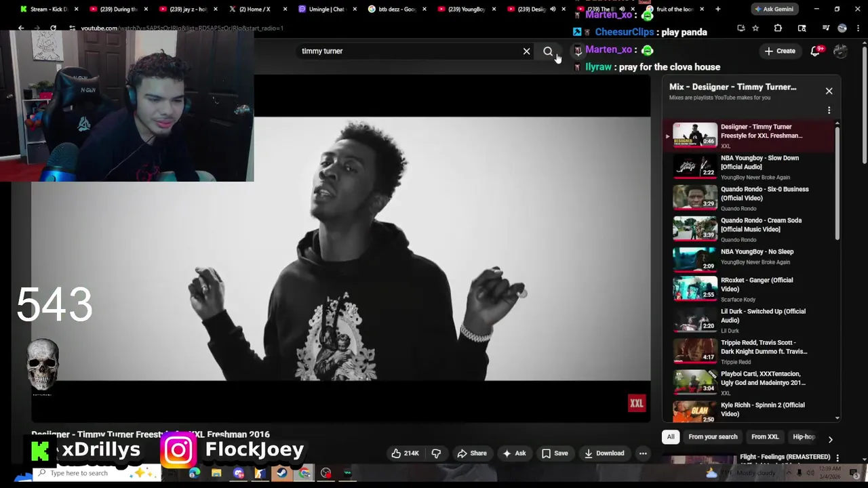
Task: Click the YouTube search magnifier button
Action: click(x=548, y=51)
